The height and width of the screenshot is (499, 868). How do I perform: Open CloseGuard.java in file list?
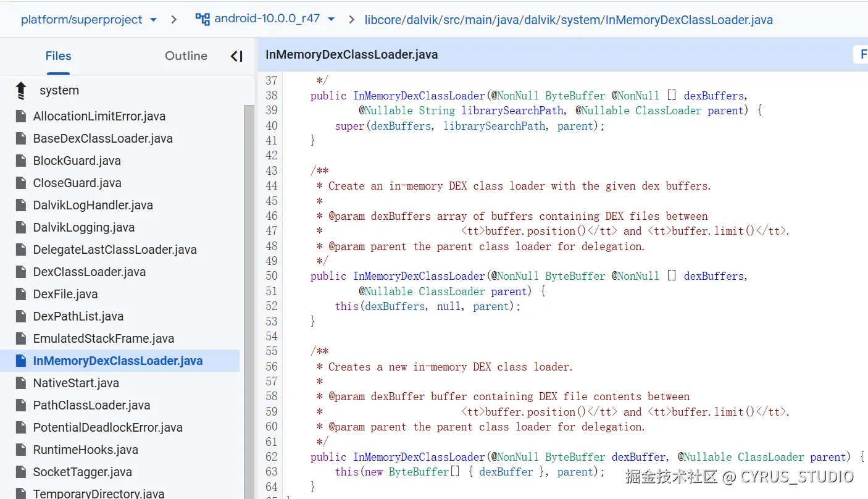coord(77,183)
